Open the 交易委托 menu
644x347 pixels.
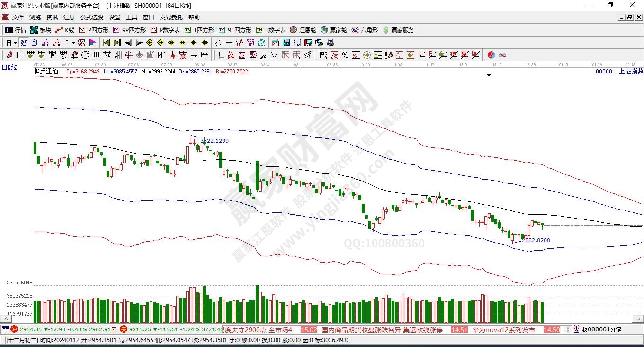pos(171,18)
